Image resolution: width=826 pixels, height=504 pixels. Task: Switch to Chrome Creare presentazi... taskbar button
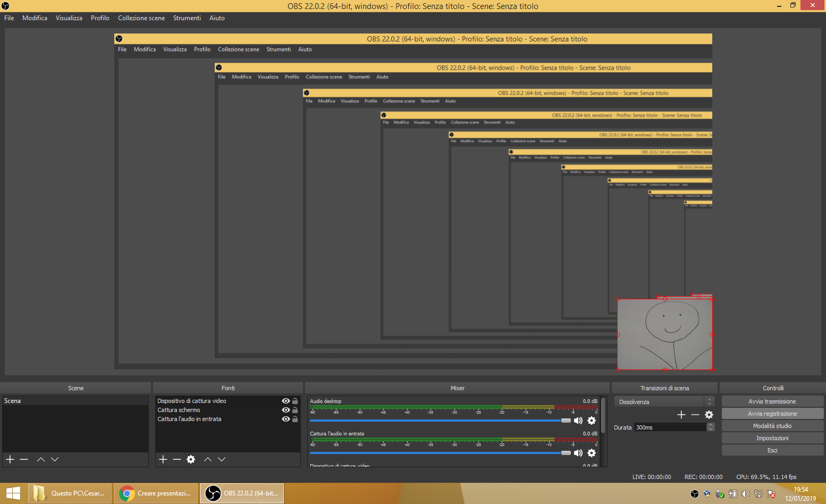(156, 493)
